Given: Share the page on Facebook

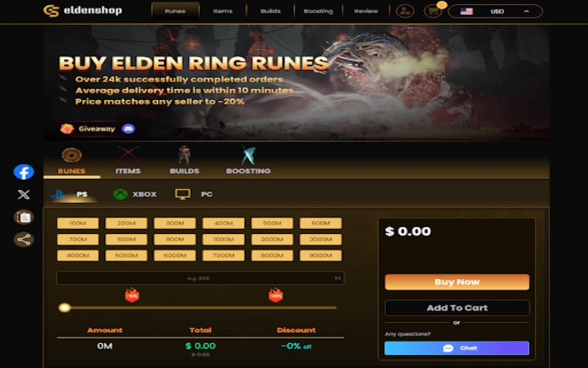Looking at the screenshot, I should 24,172.
